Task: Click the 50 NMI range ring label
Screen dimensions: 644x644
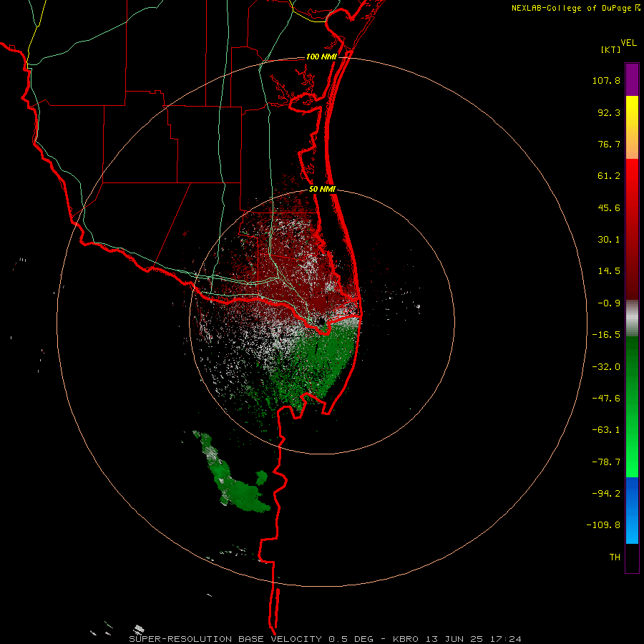Action: point(322,190)
